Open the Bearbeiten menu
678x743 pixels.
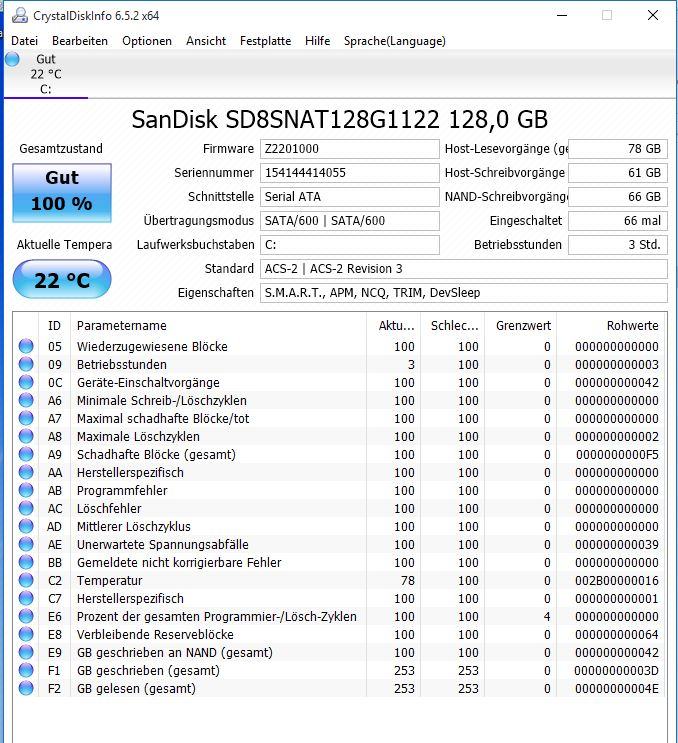coord(80,41)
